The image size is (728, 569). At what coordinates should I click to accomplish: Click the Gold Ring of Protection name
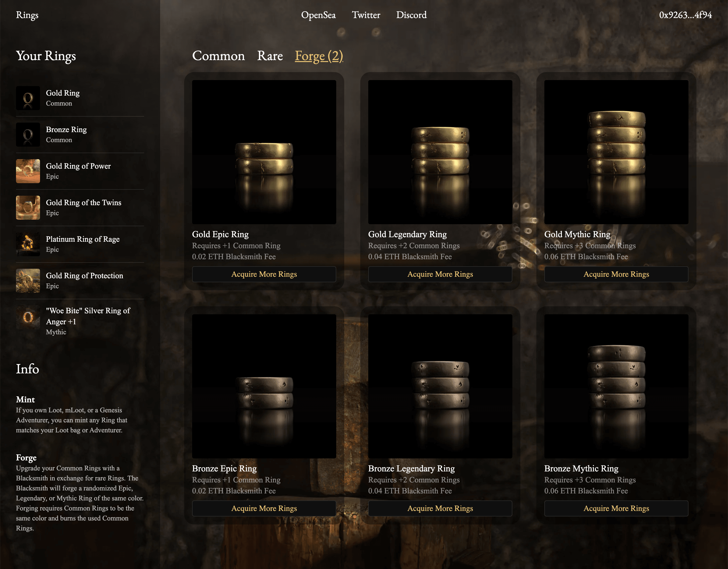pyautogui.click(x=85, y=276)
